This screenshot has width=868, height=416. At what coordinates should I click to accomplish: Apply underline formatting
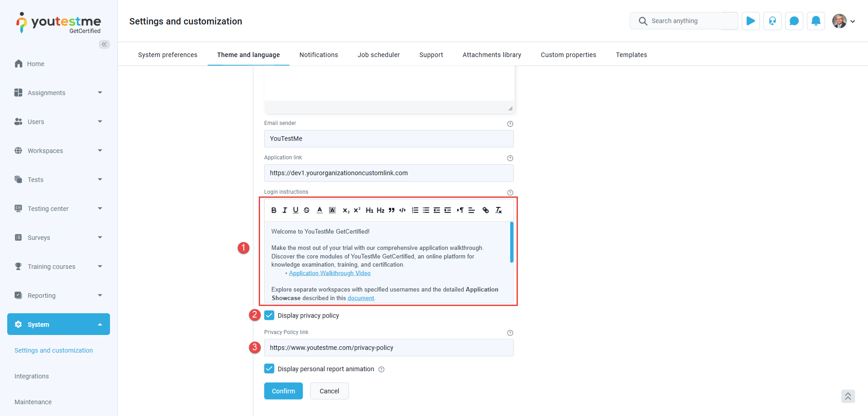coord(295,210)
